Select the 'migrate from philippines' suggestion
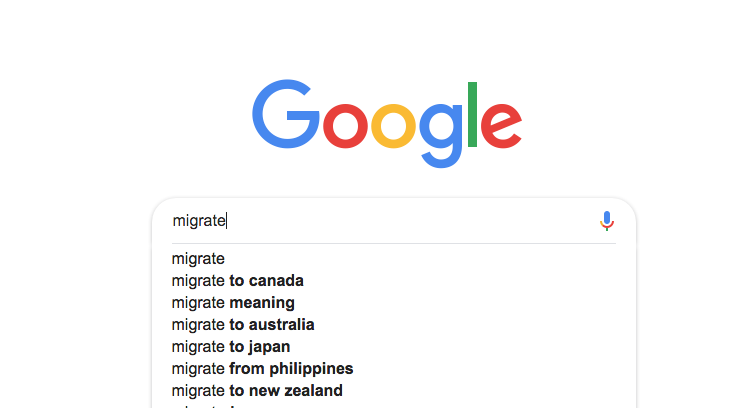The width and height of the screenshot is (740, 408). [262, 368]
